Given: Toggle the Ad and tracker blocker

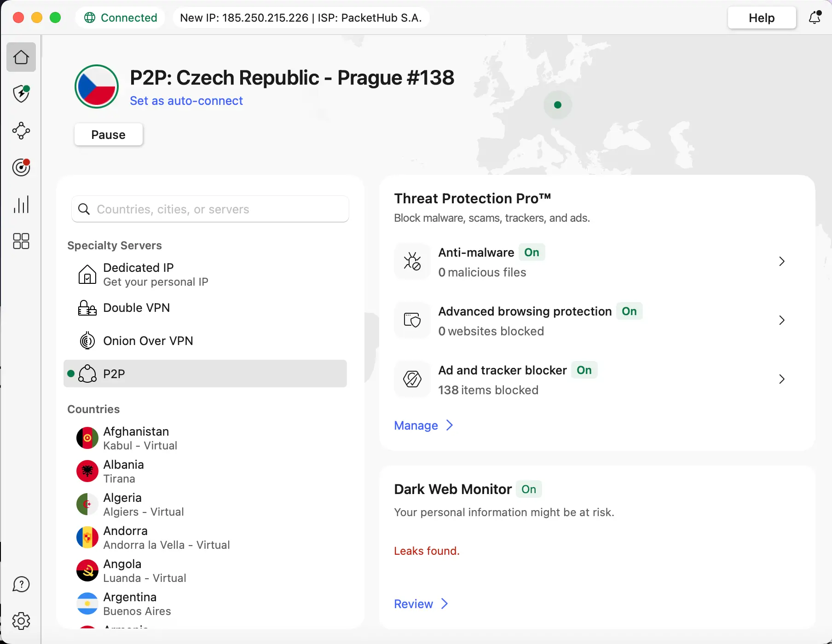Looking at the screenshot, I should [x=584, y=370].
